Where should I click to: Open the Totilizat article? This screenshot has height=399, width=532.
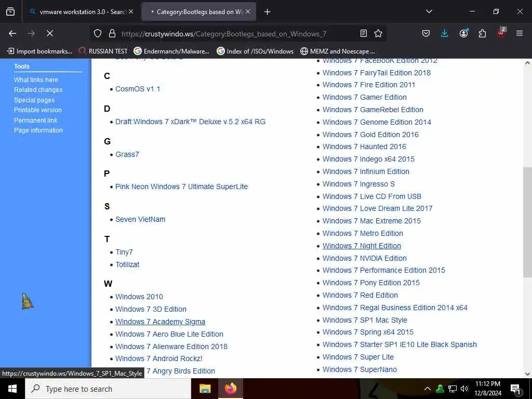(x=127, y=264)
